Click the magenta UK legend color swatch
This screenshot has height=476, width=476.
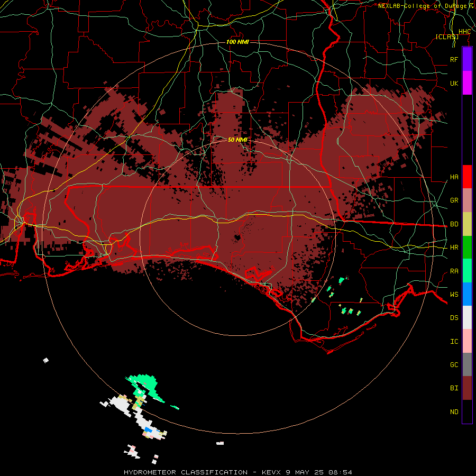467,83
